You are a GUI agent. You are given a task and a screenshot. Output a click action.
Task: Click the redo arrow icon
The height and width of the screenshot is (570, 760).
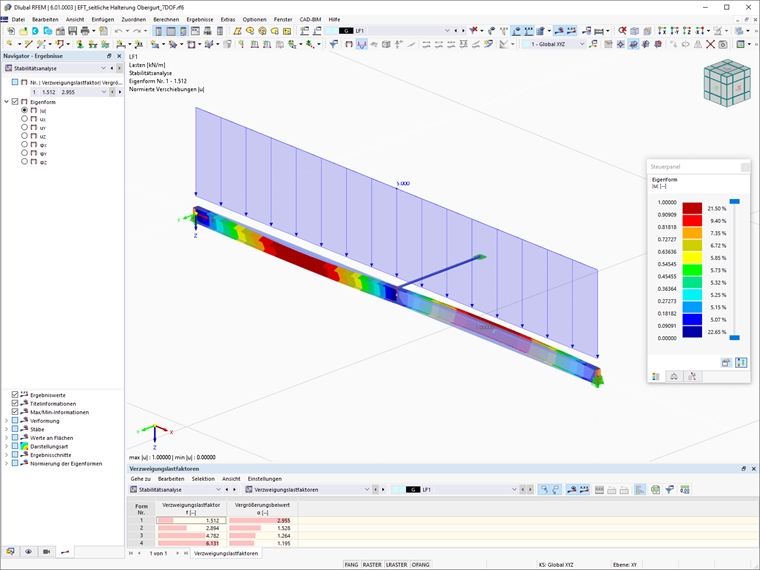[137, 31]
